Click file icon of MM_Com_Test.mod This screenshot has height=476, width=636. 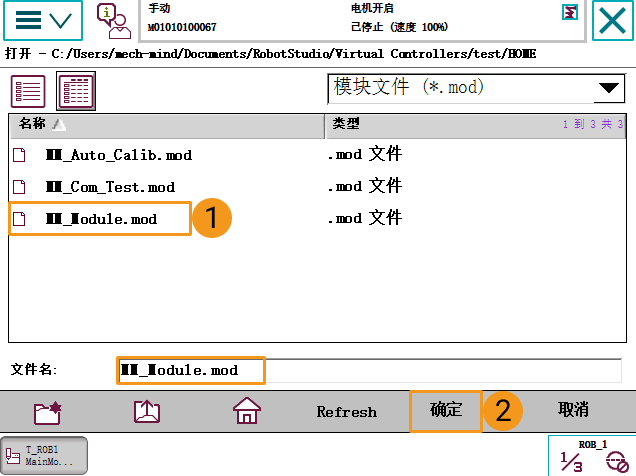[x=19, y=187]
